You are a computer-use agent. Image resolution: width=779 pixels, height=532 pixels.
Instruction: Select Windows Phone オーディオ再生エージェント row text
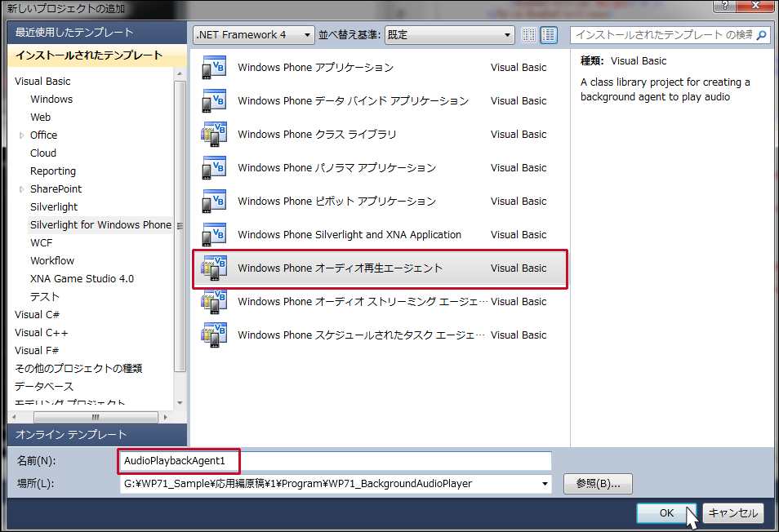coord(340,268)
